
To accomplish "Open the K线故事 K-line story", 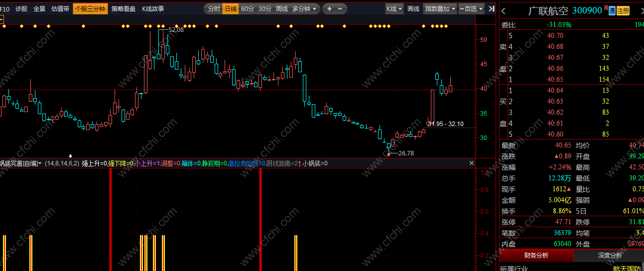I will (153, 9).
